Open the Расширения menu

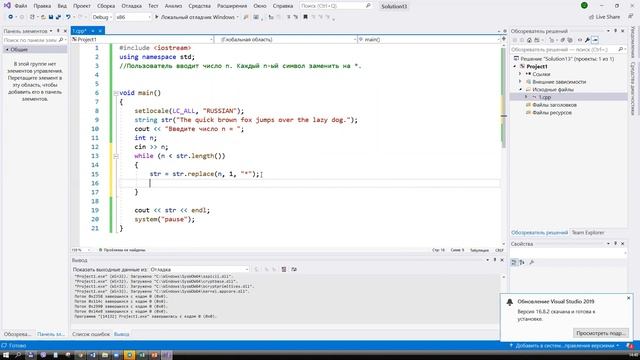coord(232,6)
